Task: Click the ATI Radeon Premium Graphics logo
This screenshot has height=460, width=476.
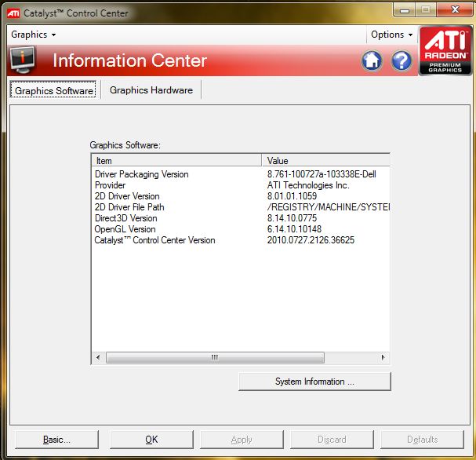Action: coord(445,51)
